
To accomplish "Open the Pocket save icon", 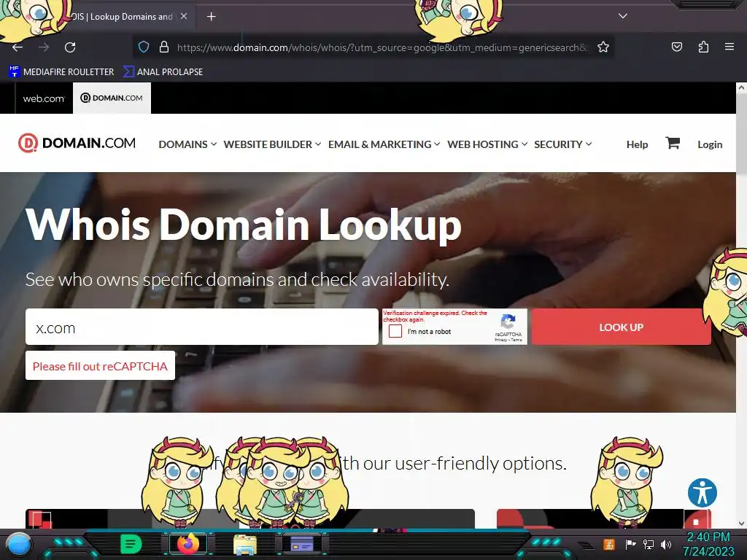I will point(676,47).
